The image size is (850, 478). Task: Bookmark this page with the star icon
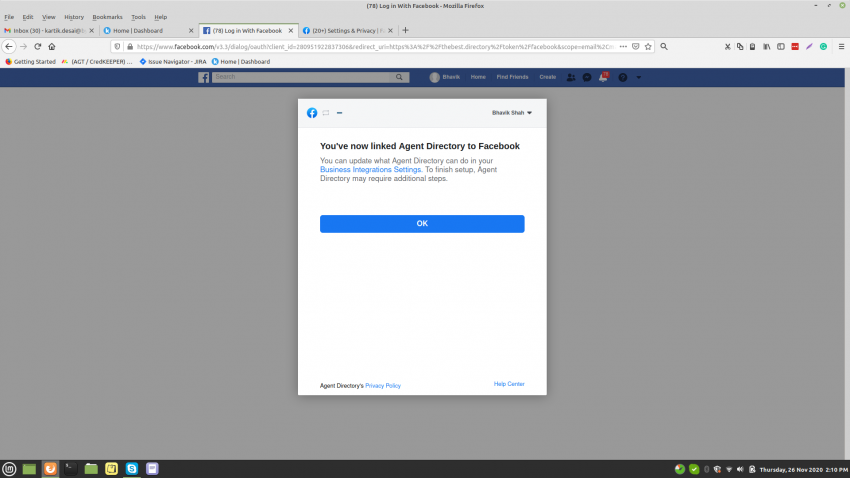[648, 46]
